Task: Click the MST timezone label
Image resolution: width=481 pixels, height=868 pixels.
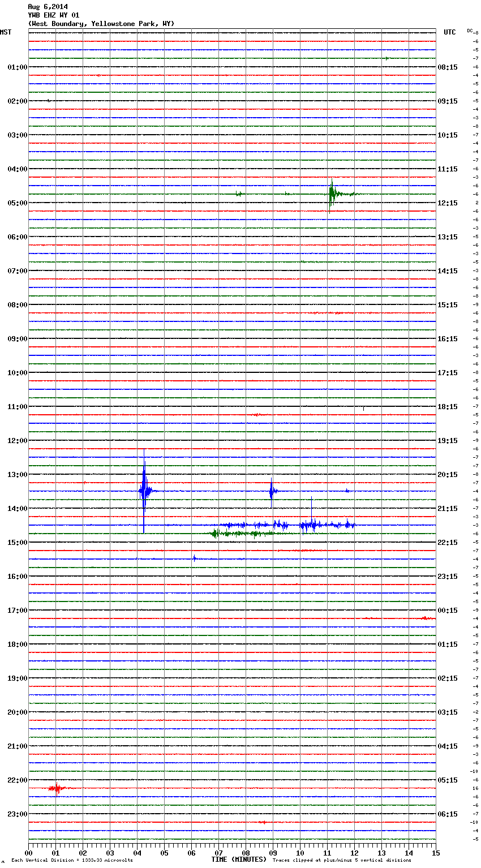Action: [x=6, y=32]
